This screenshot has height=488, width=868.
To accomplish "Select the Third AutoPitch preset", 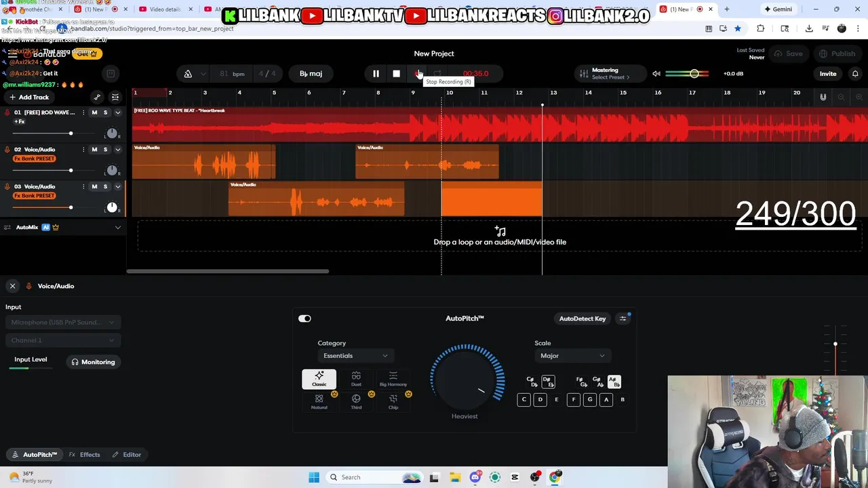I will point(356,402).
